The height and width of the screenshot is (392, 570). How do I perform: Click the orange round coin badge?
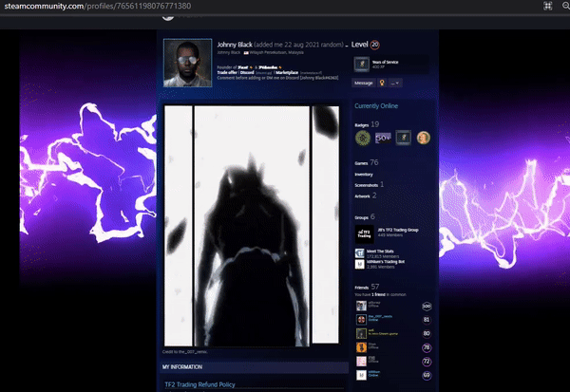(x=423, y=138)
